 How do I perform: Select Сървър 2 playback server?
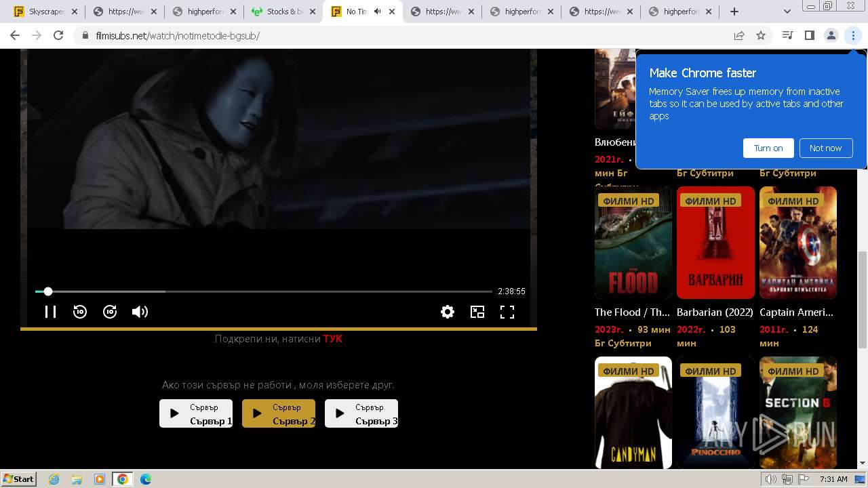(279, 413)
